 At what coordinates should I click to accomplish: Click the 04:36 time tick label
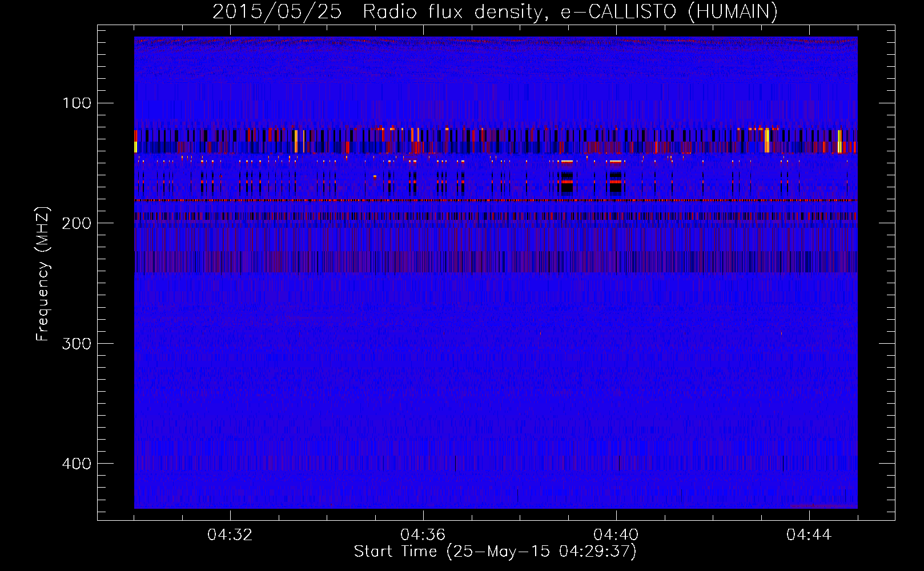[x=423, y=535]
